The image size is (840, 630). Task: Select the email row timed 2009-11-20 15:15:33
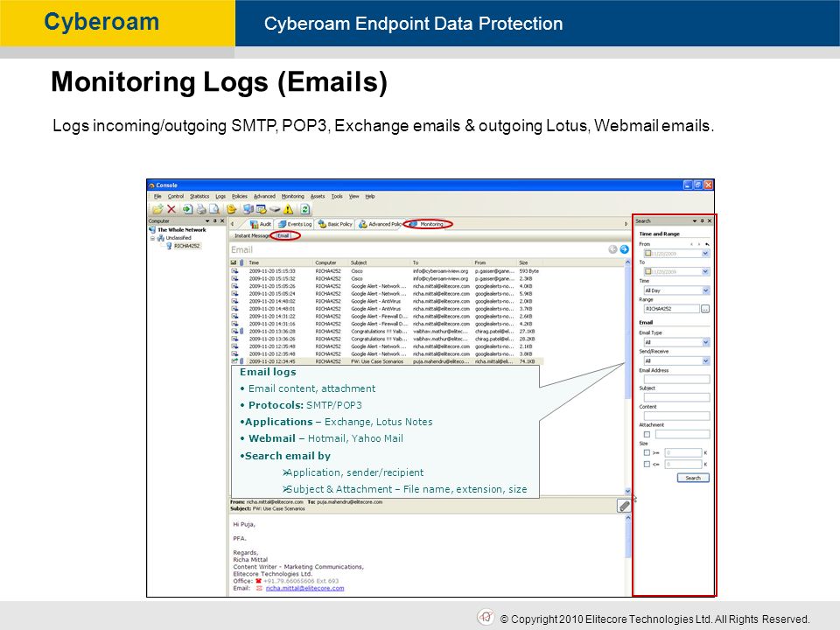pos(386,271)
